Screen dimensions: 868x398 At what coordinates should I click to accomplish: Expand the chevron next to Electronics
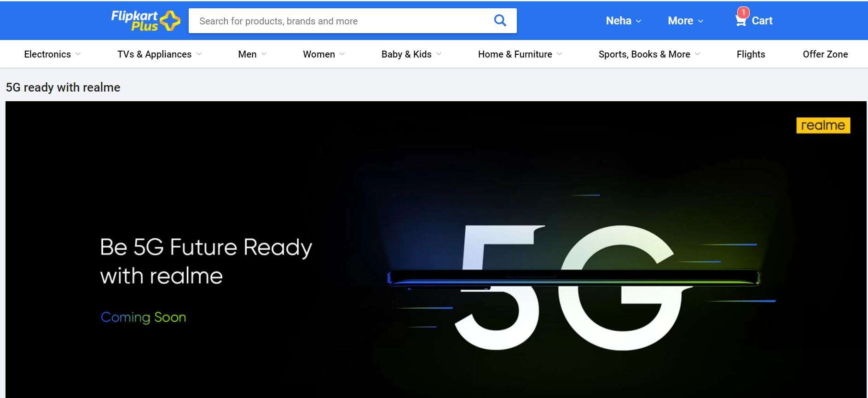click(x=78, y=54)
